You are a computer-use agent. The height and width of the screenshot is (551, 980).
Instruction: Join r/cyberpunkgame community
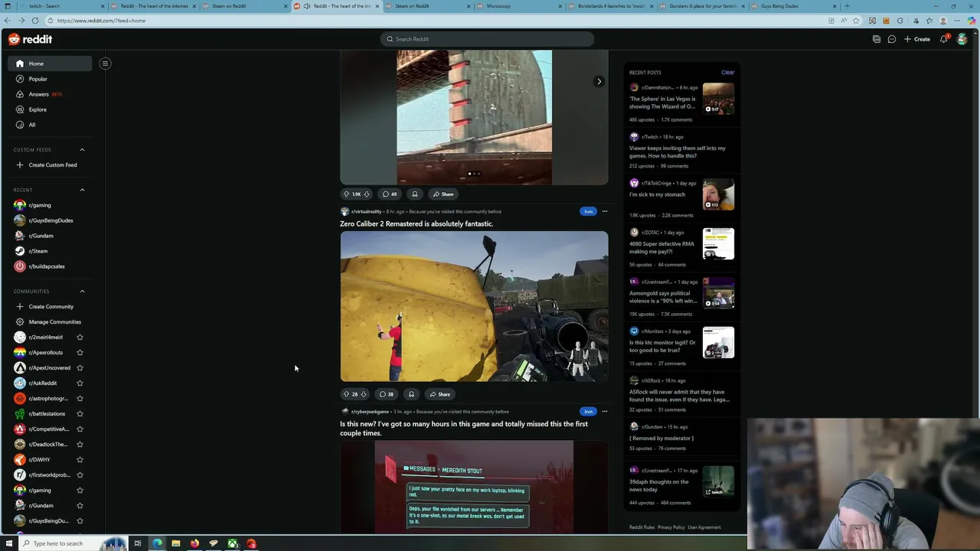588,411
